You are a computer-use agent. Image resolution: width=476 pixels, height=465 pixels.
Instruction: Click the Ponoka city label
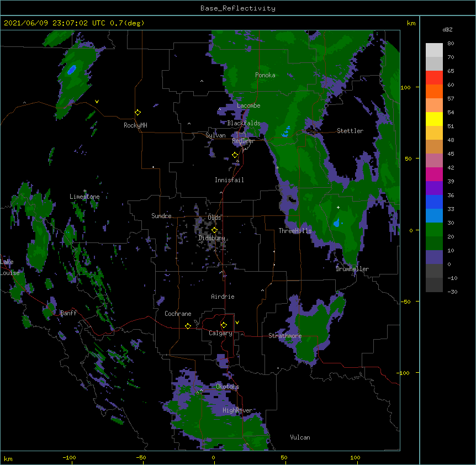[265, 75]
